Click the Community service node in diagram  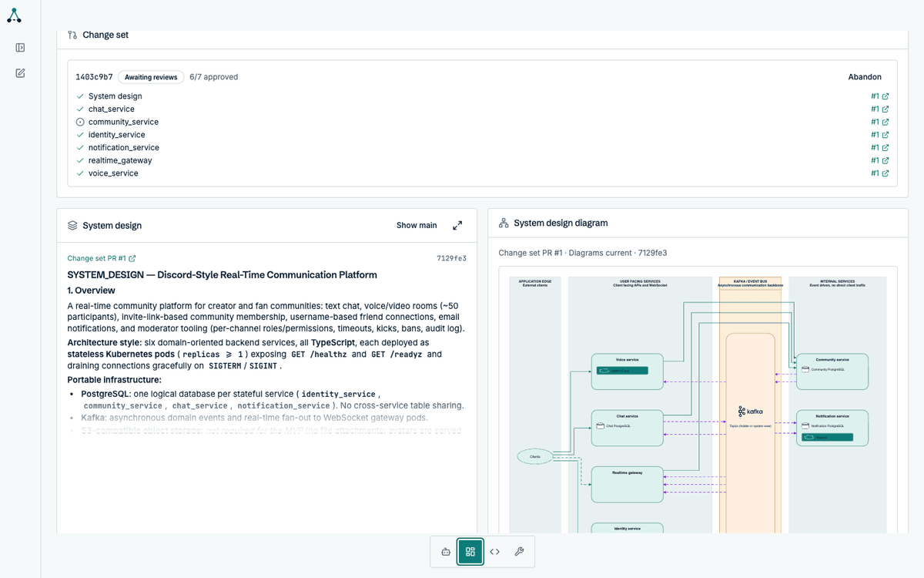[x=832, y=371]
